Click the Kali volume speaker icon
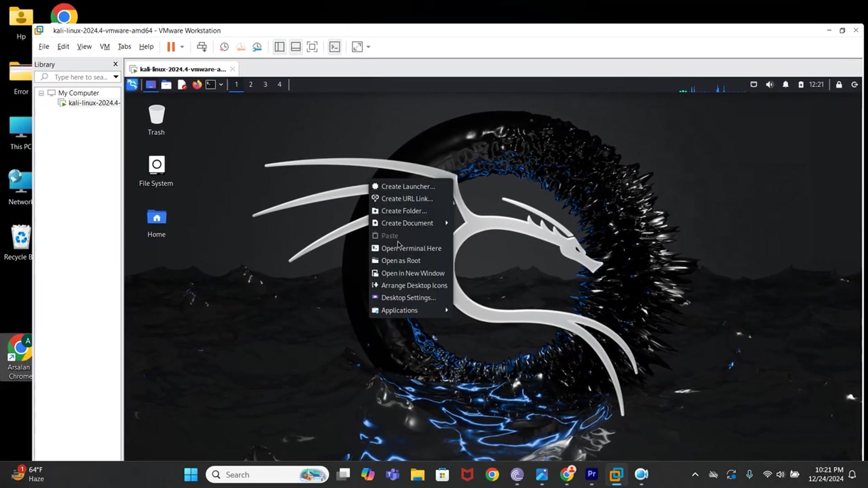 coord(769,84)
